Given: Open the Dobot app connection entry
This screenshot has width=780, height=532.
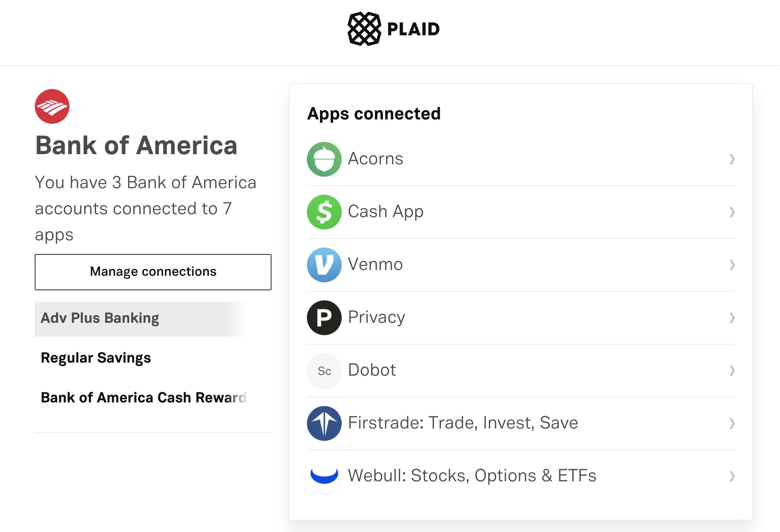Looking at the screenshot, I should point(372,370).
